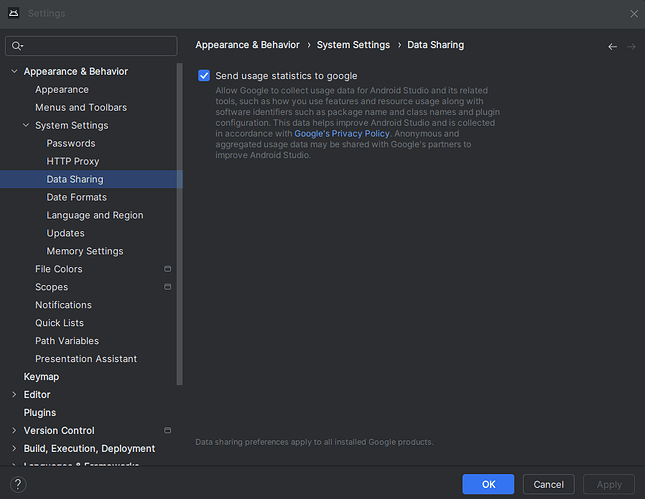Click inside the settings search field
The width and height of the screenshot is (645, 499).
pyautogui.click(x=98, y=46)
